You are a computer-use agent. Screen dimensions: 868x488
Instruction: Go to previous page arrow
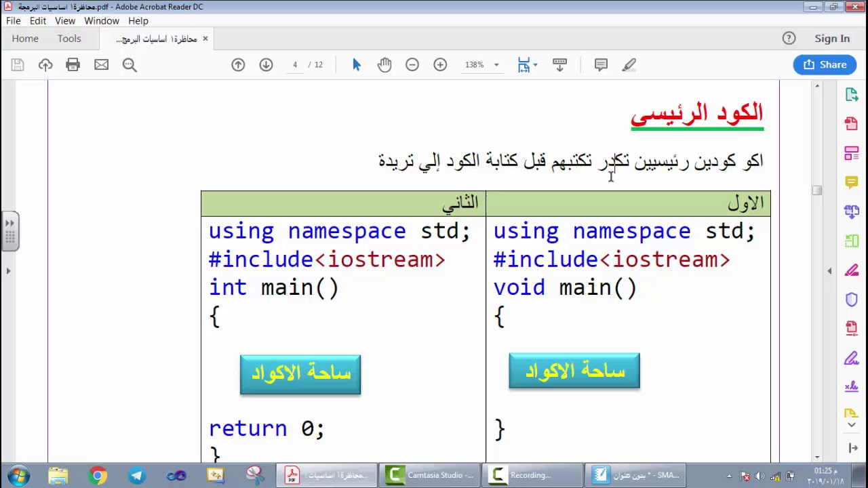pyautogui.click(x=238, y=64)
